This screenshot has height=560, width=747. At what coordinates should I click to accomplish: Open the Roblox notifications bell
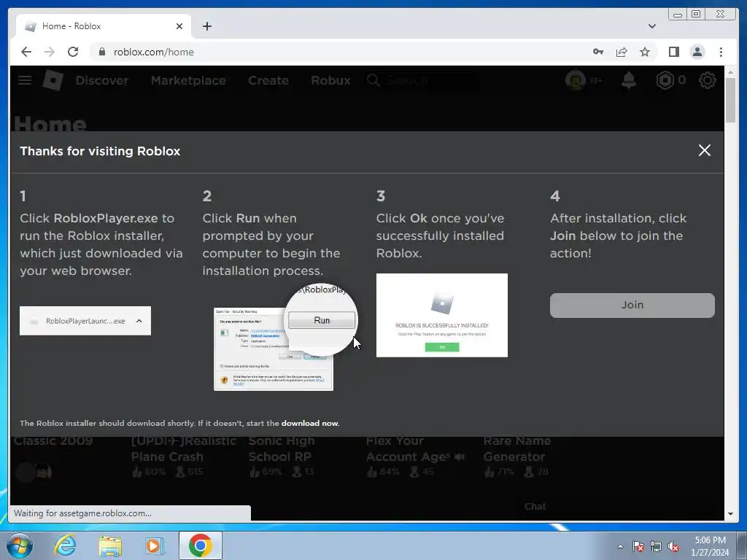tap(628, 80)
